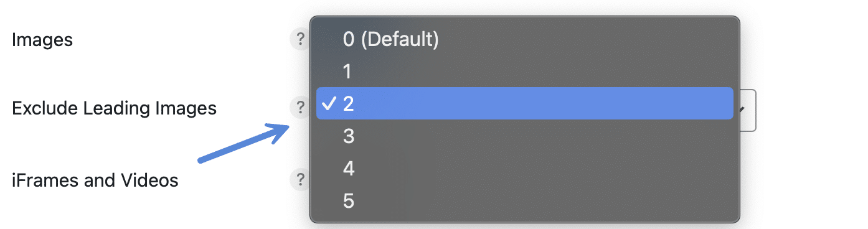
Task: Show help for iFrames and Videos setting
Action: coord(300,180)
